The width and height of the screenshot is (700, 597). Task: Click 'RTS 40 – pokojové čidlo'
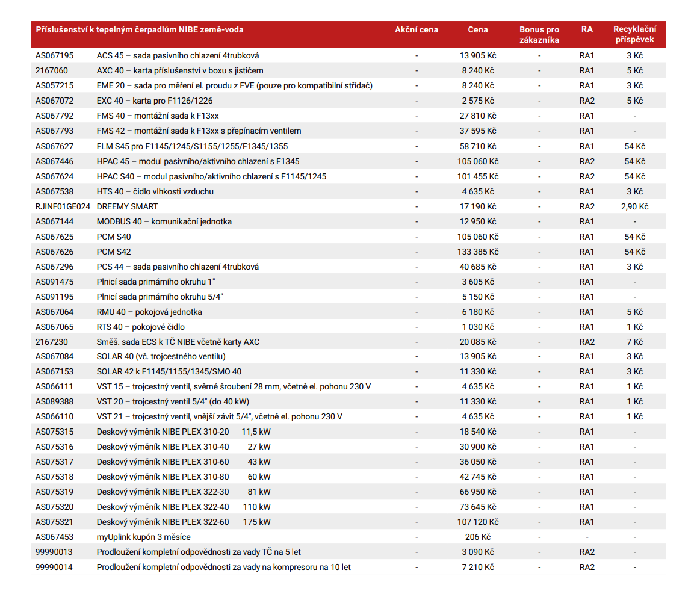click(141, 327)
